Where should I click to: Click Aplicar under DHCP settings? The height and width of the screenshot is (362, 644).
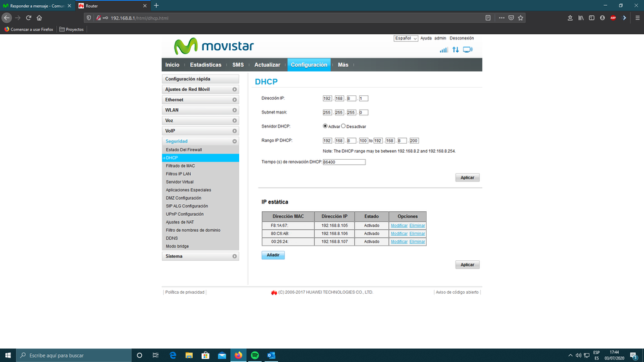tap(467, 178)
